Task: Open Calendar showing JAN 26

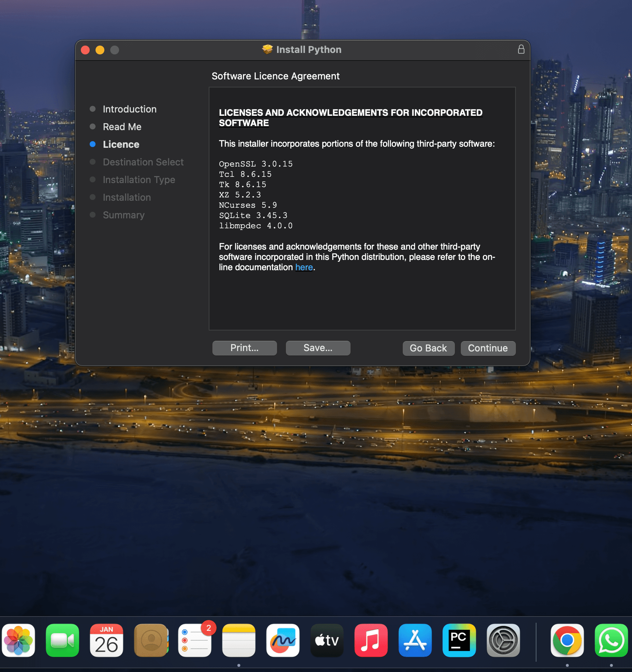Action: click(x=107, y=640)
